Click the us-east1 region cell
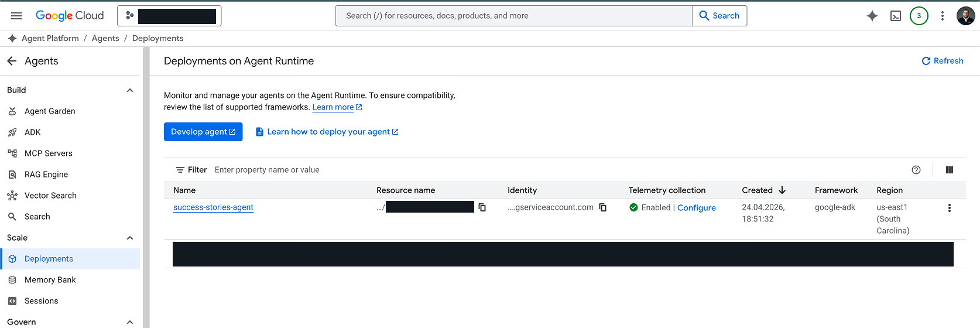 893,219
